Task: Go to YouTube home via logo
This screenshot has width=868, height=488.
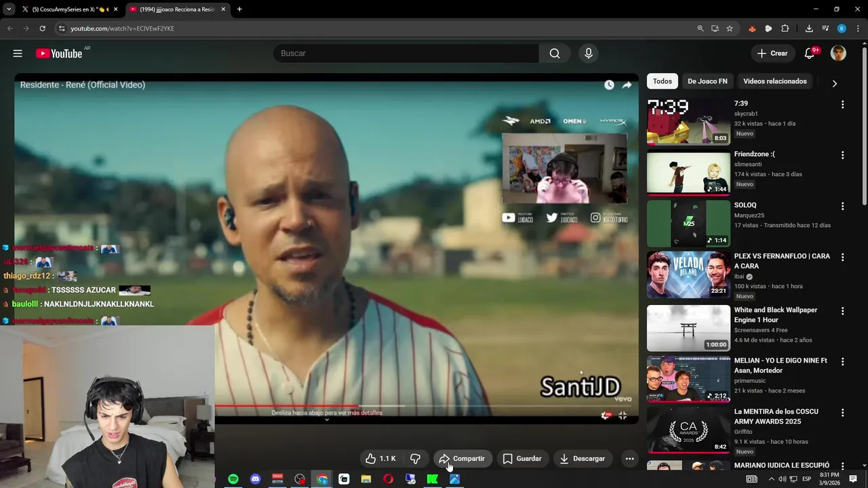Action: coord(59,54)
